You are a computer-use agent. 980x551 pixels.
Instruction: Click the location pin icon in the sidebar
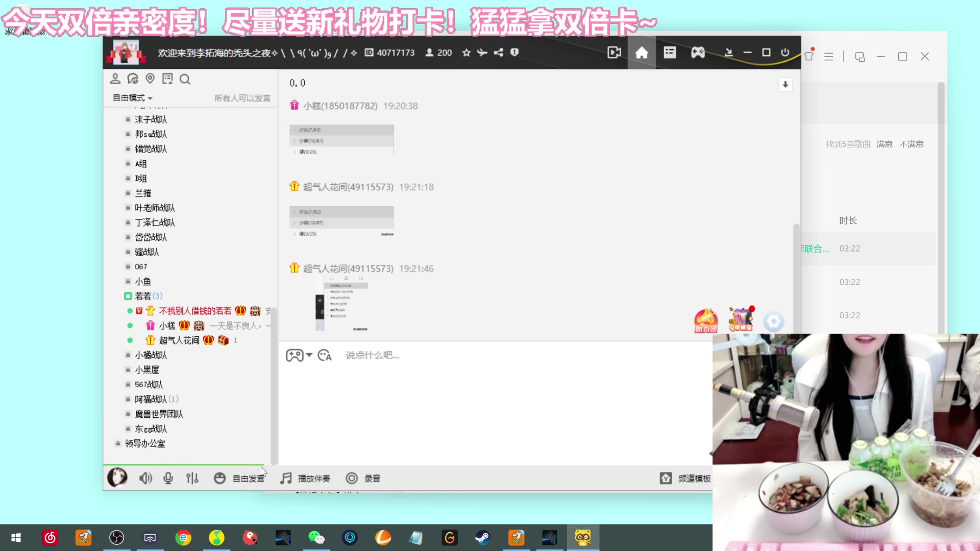tap(150, 79)
